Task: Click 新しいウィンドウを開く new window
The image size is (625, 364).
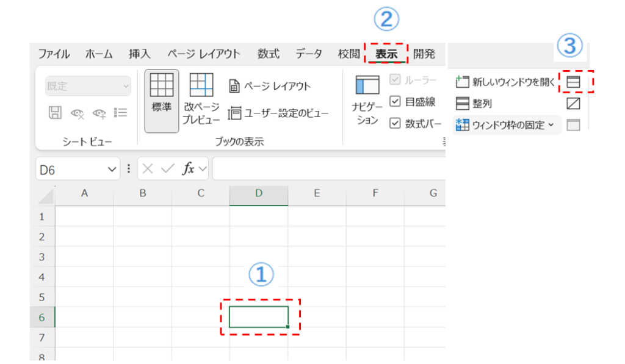Action: point(505,82)
